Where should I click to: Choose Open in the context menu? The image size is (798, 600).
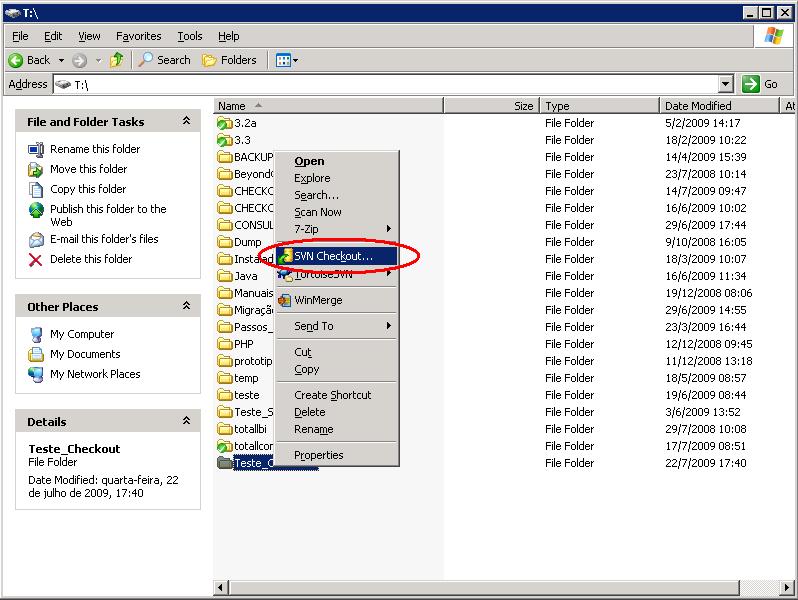(x=336, y=161)
